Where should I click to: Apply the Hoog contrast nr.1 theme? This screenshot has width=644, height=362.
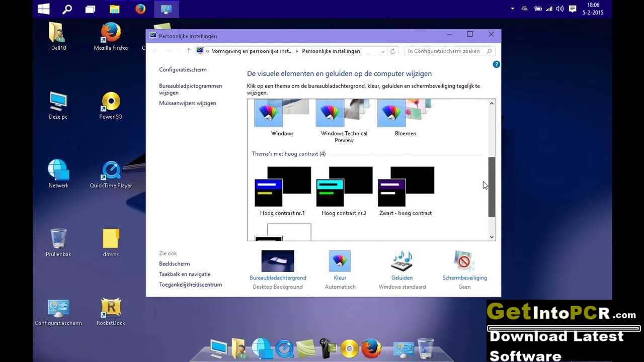[282, 192]
